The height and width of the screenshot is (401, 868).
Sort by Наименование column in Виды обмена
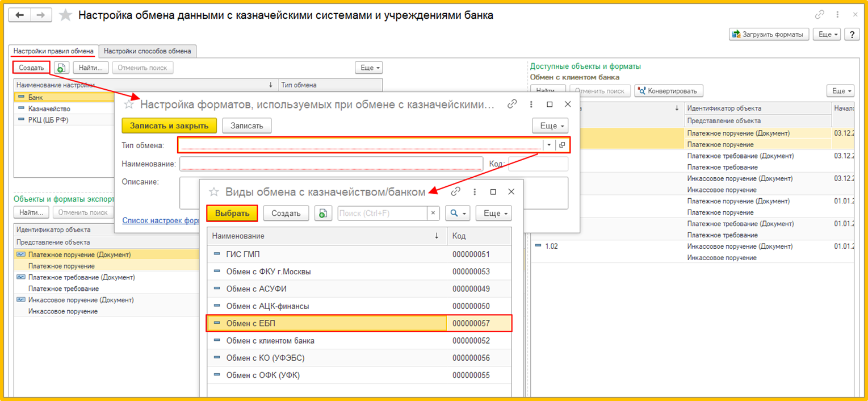[327, 236]
